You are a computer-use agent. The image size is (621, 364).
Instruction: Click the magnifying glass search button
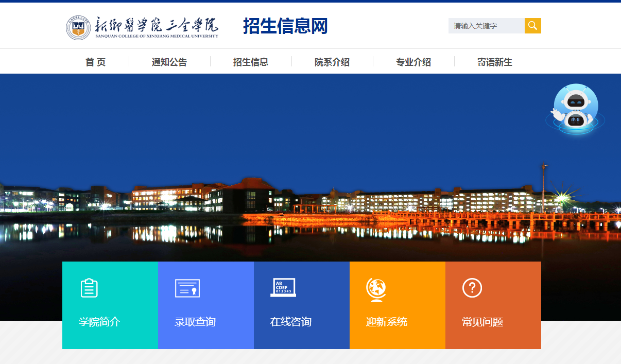point(532,26)
